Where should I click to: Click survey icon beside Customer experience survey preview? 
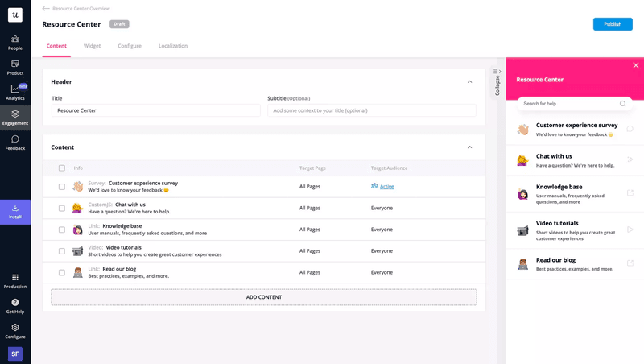coord(630,129)
